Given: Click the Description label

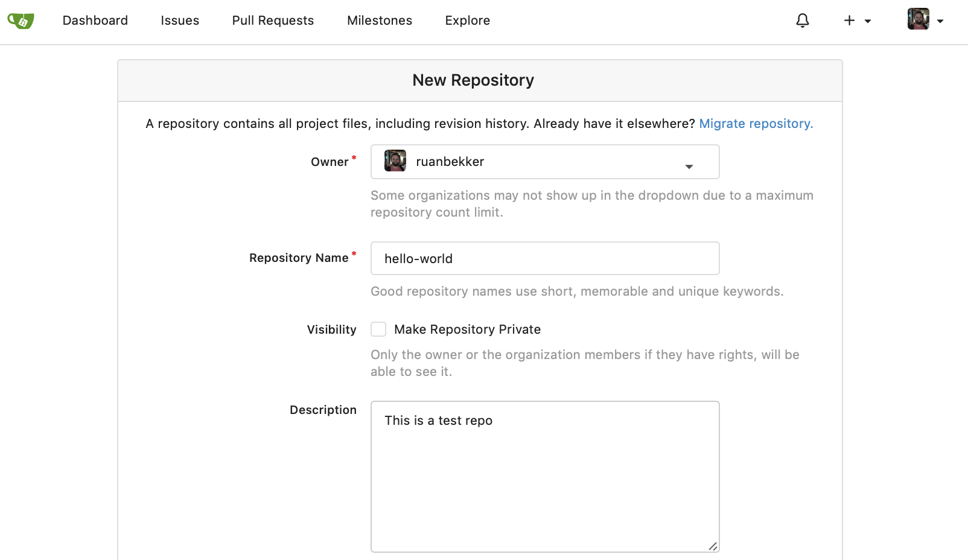Looking at the screenshot, I should (323, 410).
